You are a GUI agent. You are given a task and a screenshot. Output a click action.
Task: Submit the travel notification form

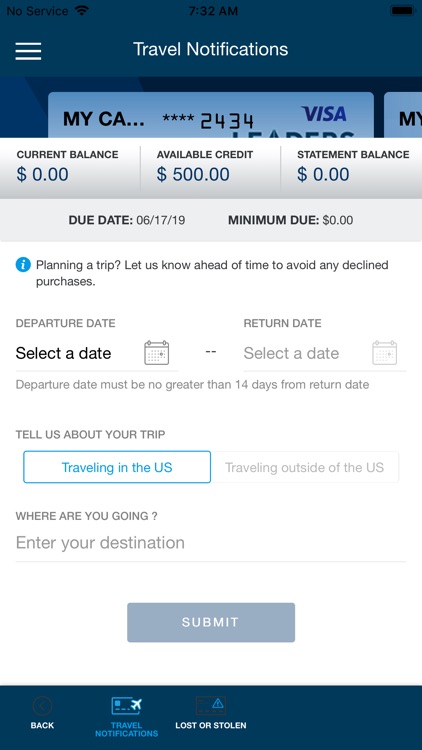(211, 622)
